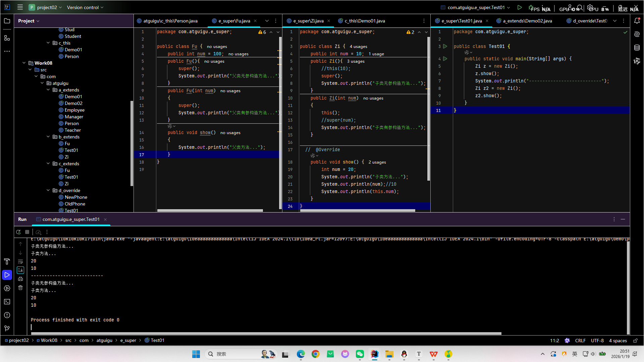Open the Git version control tool icon

(x=7, y=328)
